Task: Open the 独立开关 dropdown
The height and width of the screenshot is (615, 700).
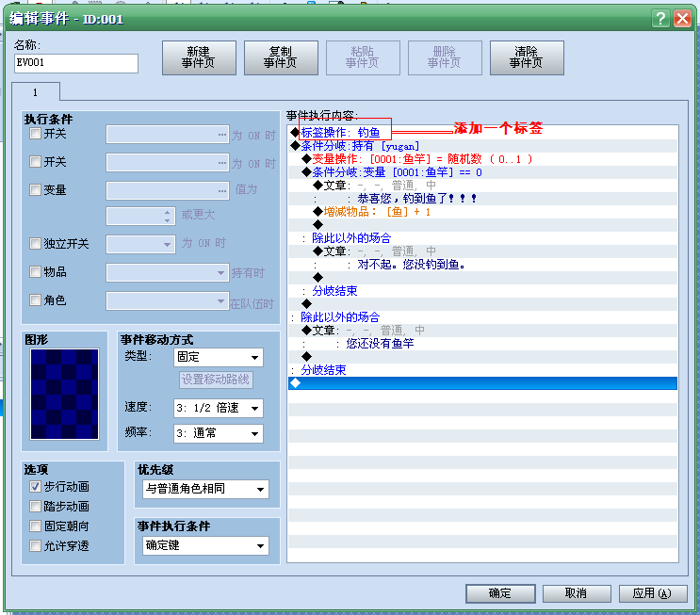Action: [140, 244]
